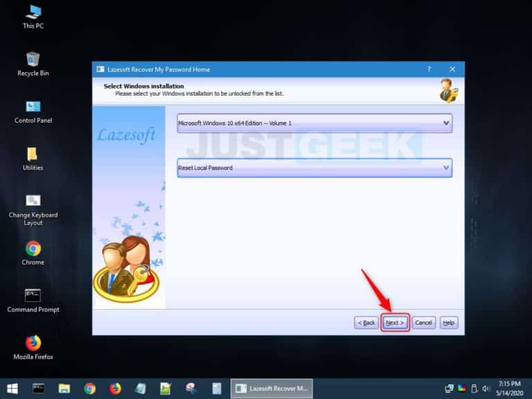Click the USB device tray icon
This screenshot has width=532, height=399.
[475, 389]
